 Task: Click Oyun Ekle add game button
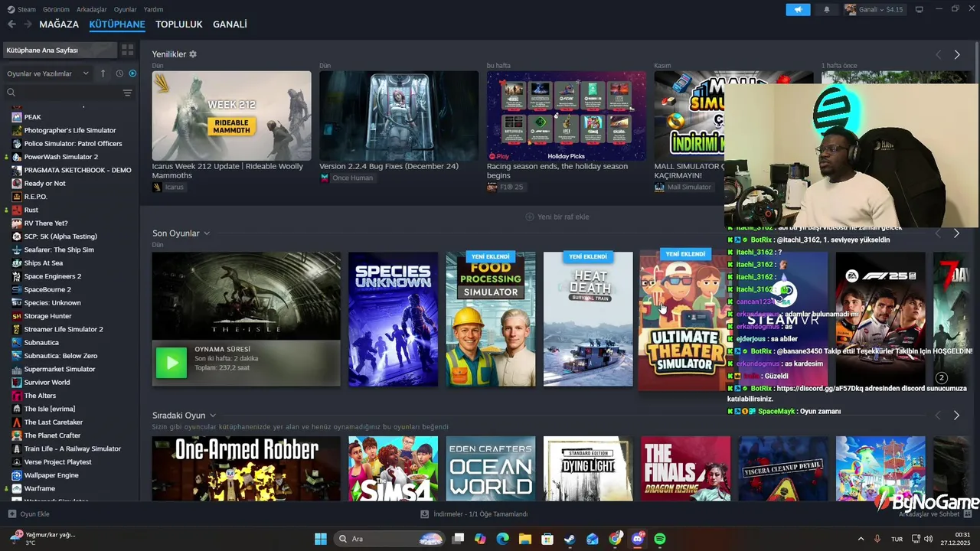click(29, 514)
